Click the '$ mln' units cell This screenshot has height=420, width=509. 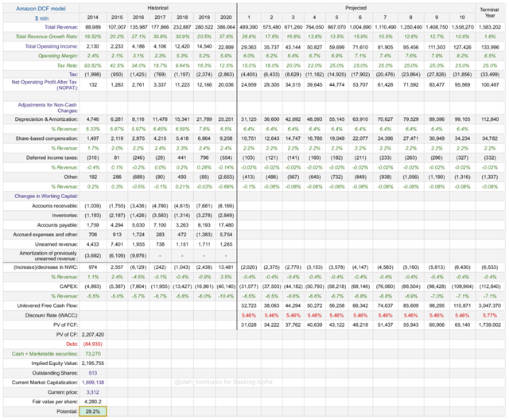pyautogui.click(x=41, y=18)
